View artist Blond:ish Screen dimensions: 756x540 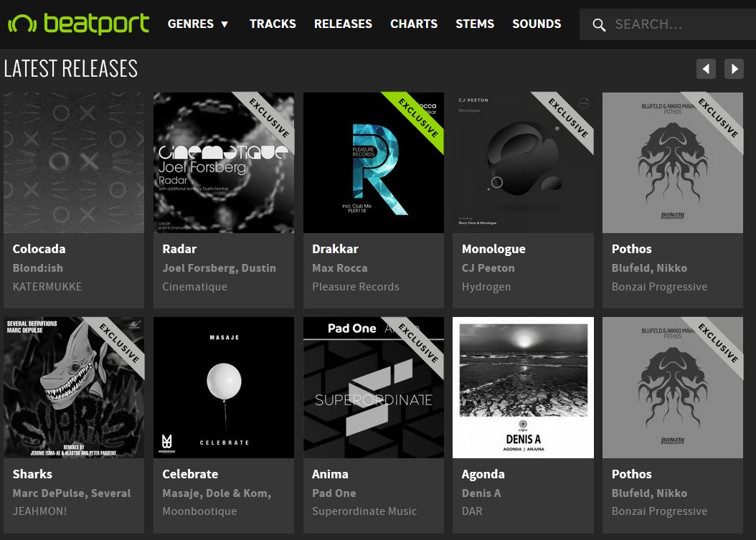[x=37, y=268]
